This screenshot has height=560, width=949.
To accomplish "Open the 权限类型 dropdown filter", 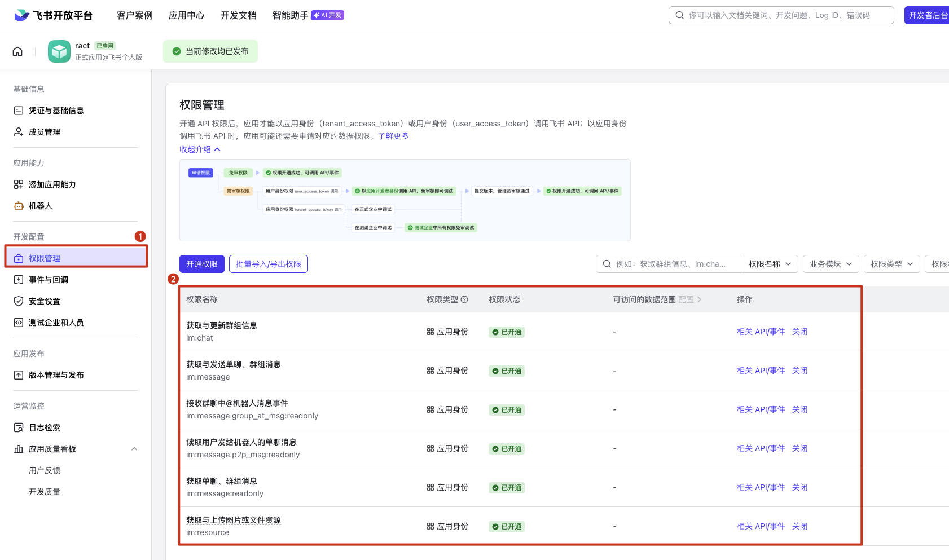I will click(x=891, y=264).
